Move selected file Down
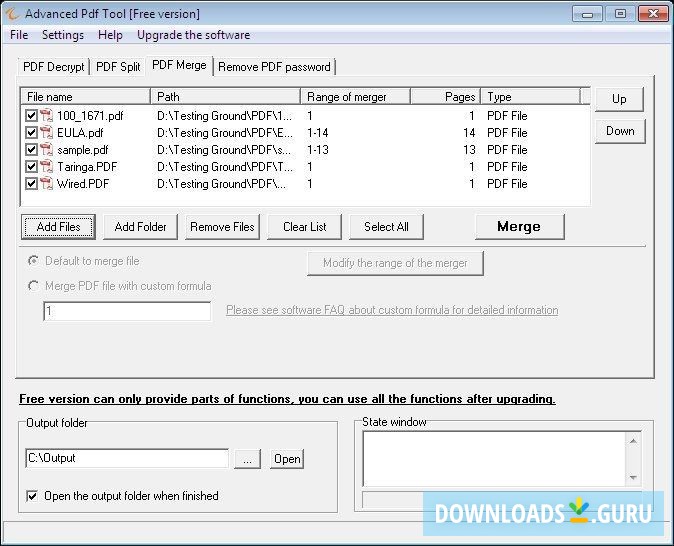 click(x=620, y=131)
